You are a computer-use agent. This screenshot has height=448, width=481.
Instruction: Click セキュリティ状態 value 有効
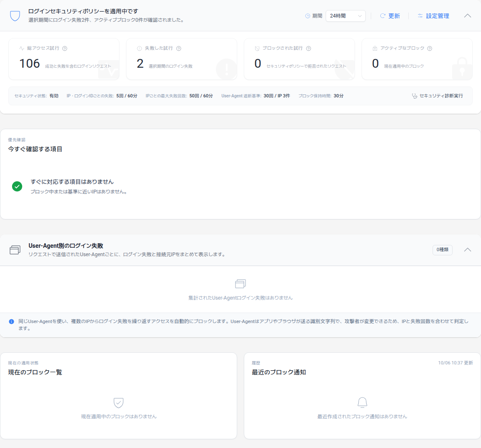pos(54,96)
